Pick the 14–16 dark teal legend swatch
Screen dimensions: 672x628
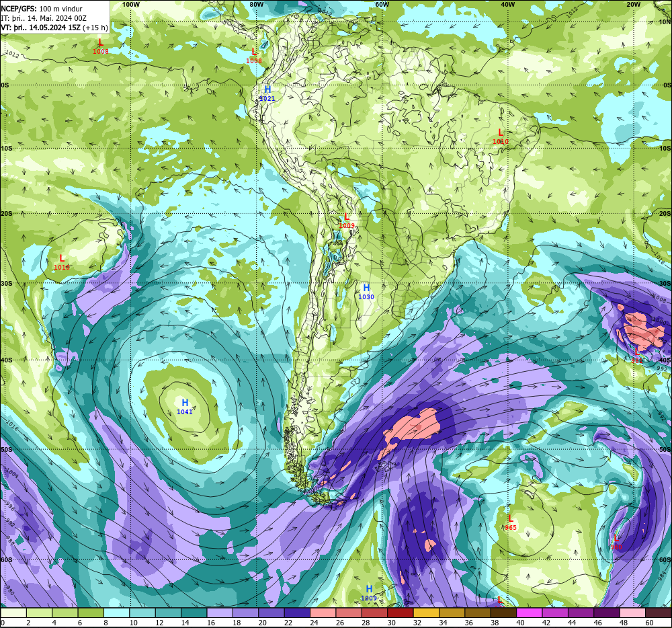194,612
